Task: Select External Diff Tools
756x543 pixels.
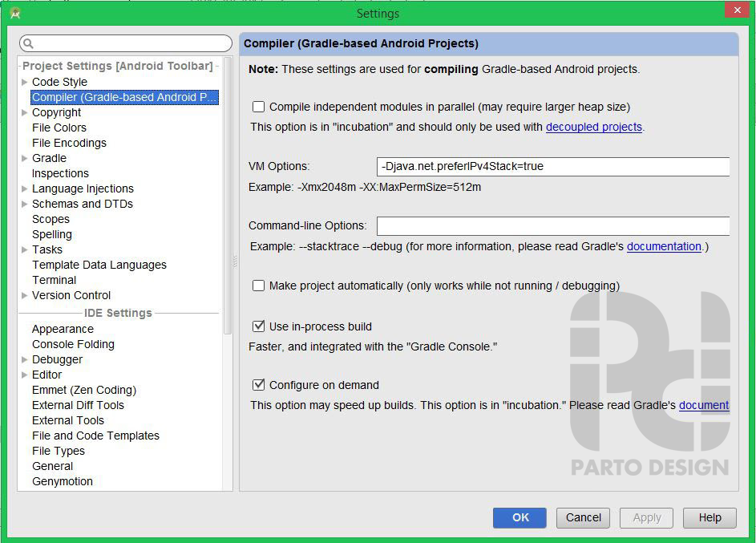Action: click(78, 405)
